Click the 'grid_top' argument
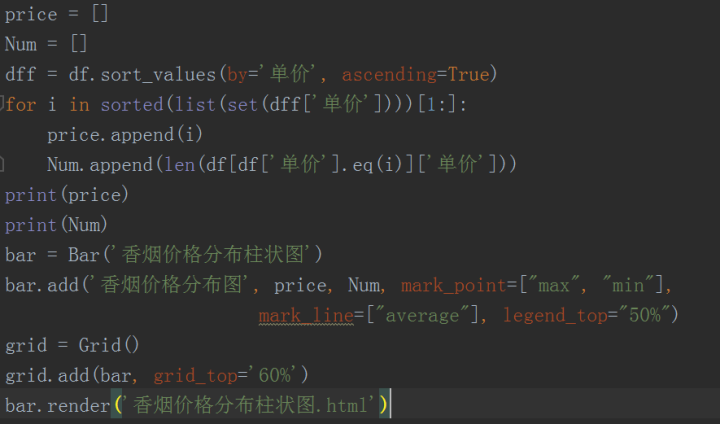The width and height of the screenshot is (720, 424). [195, 376]
